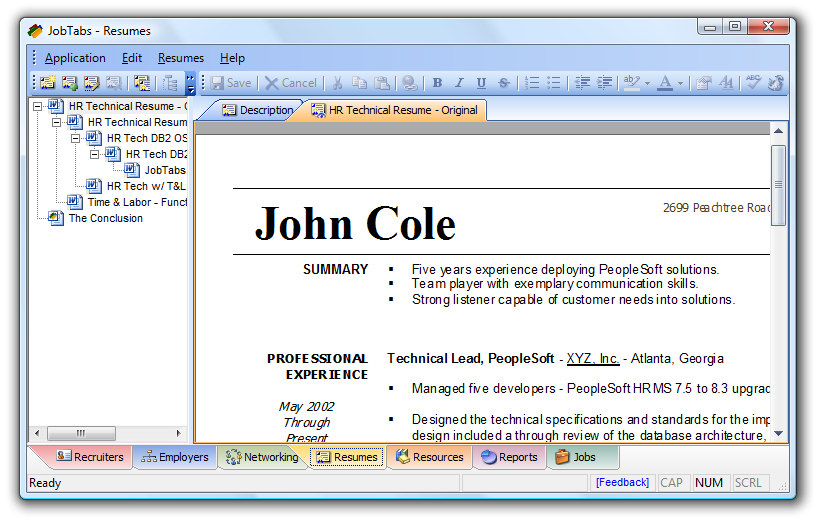Click the copy resume documents icon

pos(142,83)
